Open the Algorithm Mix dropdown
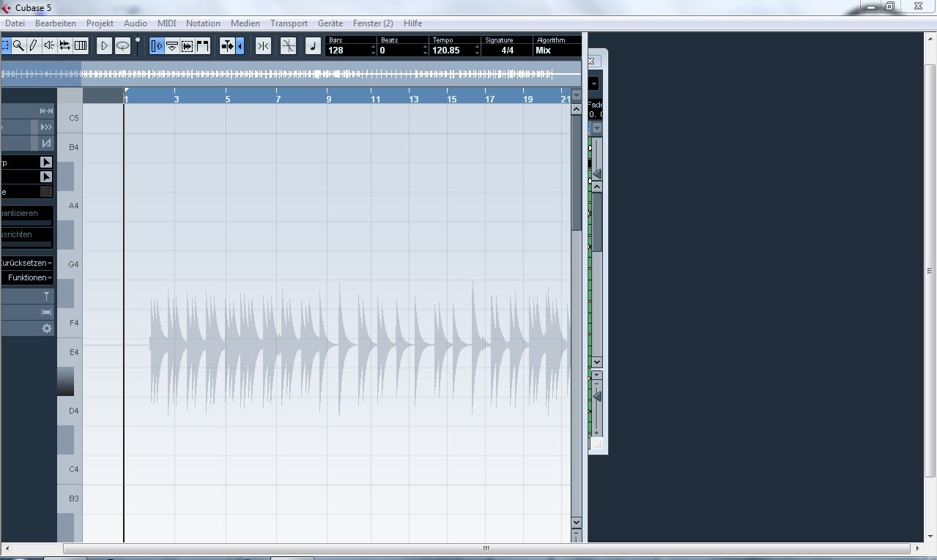937x560 pixels. tap(557, 51)
